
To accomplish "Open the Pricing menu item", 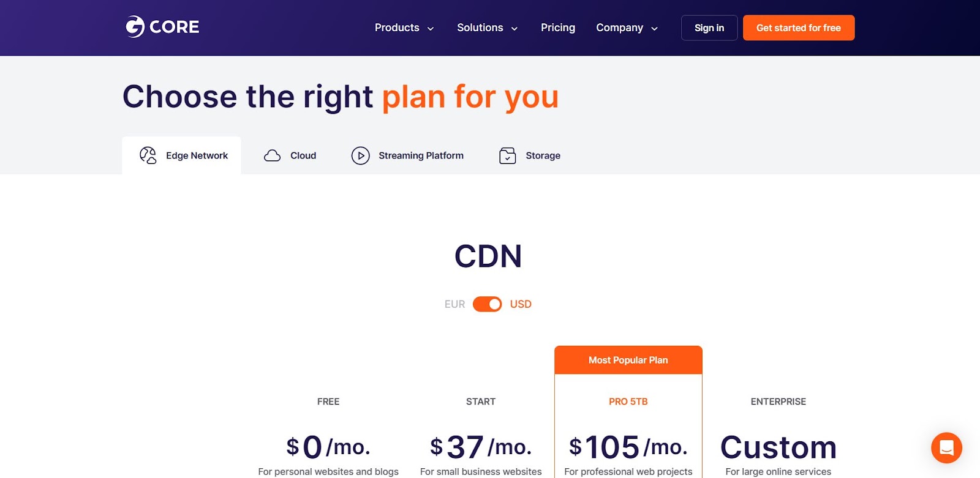I will (558, 28).
